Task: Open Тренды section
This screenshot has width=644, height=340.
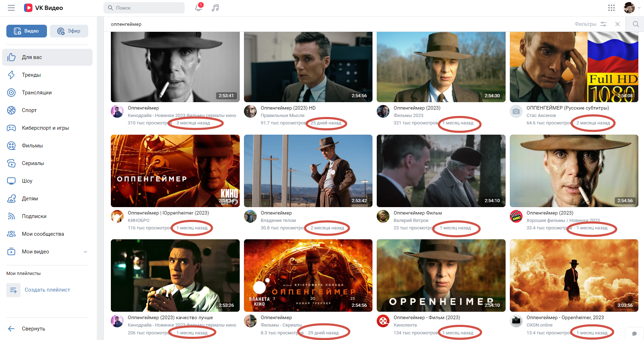Action: 47,75
